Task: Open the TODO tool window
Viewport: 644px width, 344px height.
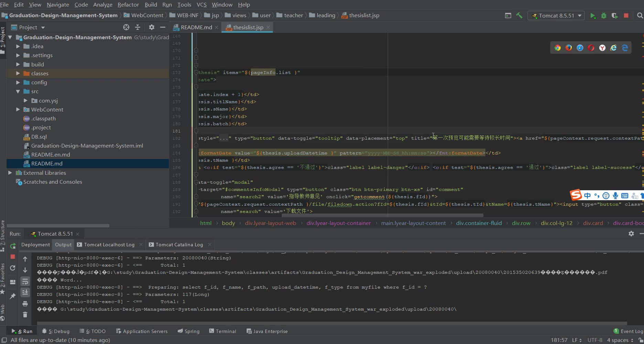Action: tap(93, 331)
